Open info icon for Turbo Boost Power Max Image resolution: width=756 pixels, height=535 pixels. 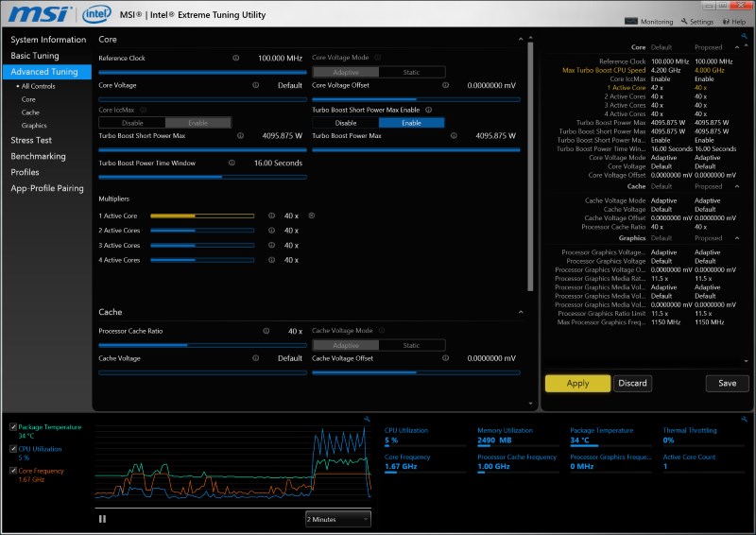(454, 136)
